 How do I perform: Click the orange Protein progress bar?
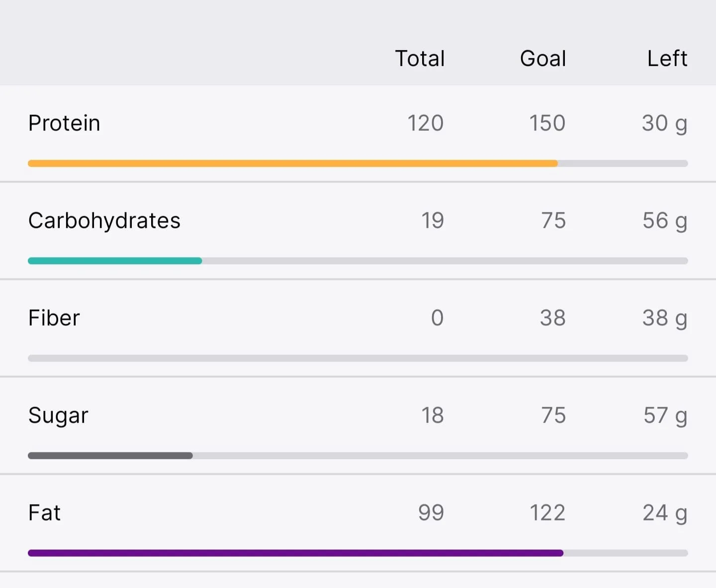[x=358, y=164]
